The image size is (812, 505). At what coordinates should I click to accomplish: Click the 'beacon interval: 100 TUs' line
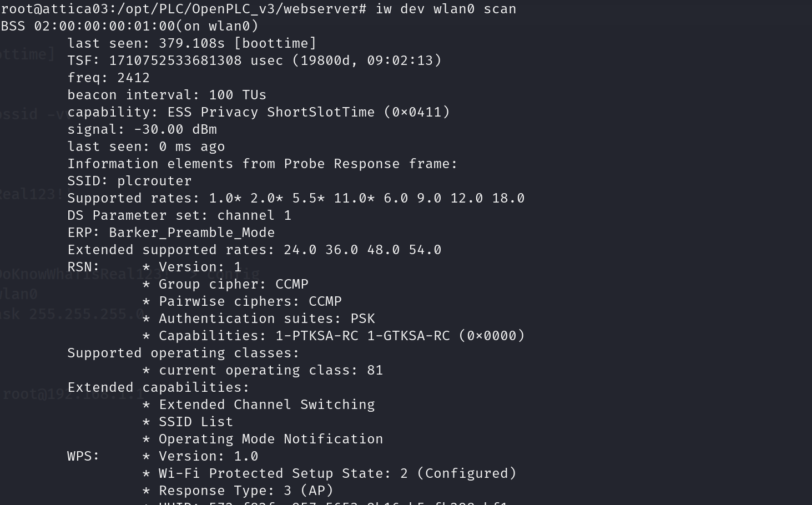(x=167, y=95)
